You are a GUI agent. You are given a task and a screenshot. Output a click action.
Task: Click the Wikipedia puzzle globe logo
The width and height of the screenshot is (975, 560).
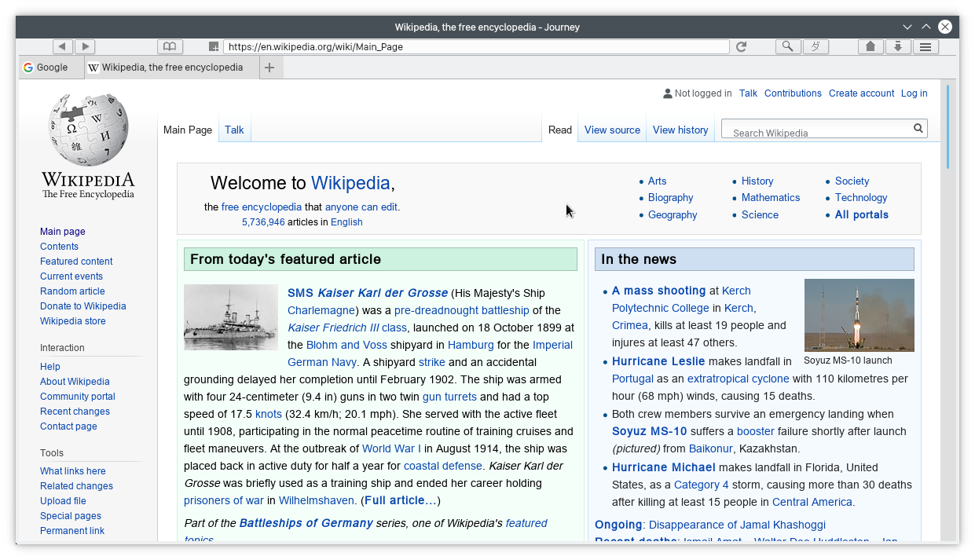click(x=87, y=129)
